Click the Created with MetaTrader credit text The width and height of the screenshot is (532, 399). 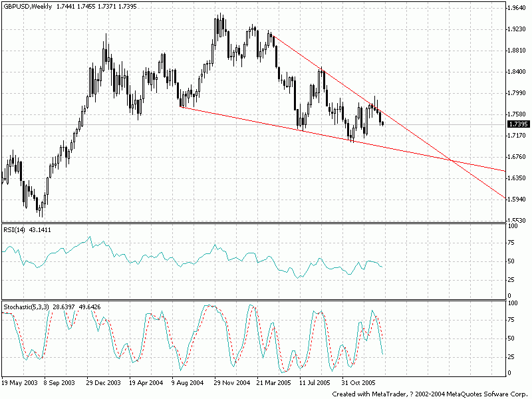coord(429,394)
